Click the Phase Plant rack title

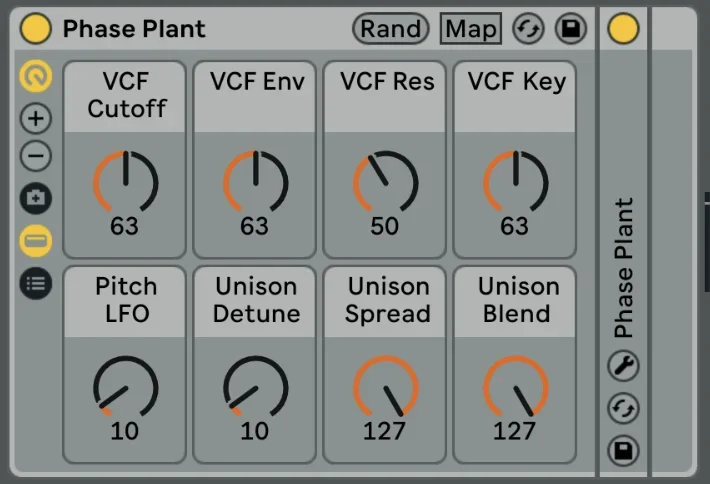click(x=134, y=29)
